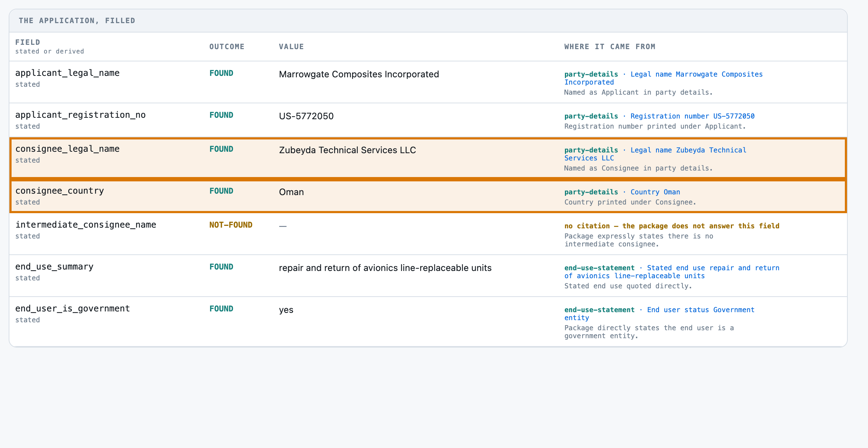Open the stated end use citation link
This screenshot has width=868, height=448.
tap(672, 272)
